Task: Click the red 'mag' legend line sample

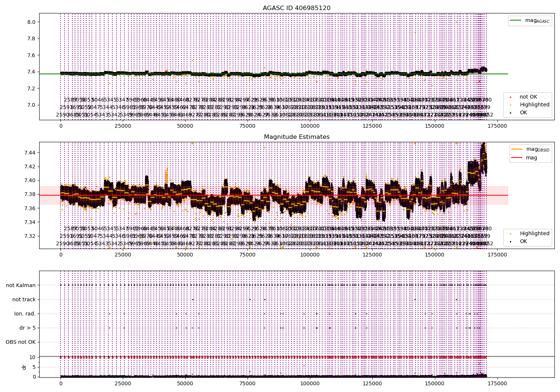Action: [517, 158]
